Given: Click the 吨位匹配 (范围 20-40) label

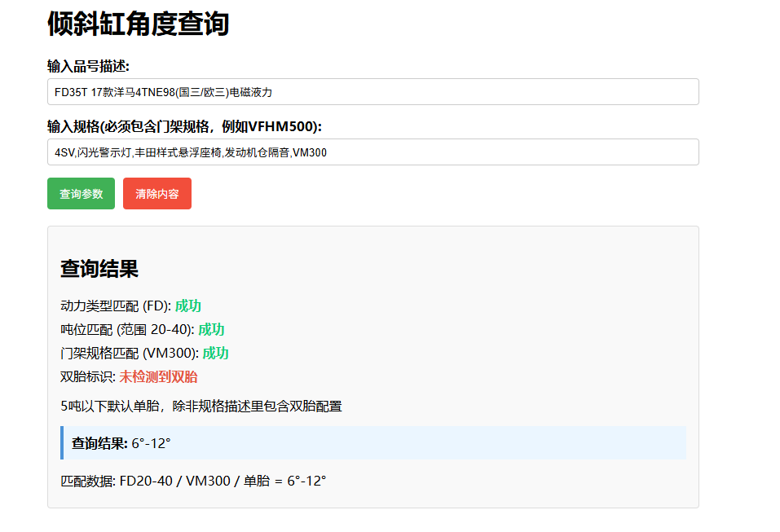Looking at the screenshot, I should (x=127, y=330).
